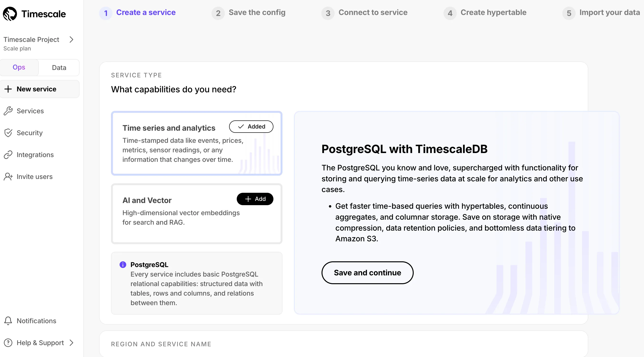Add the AI and Vector capability
644x357 pixels.
click(255, 199)
